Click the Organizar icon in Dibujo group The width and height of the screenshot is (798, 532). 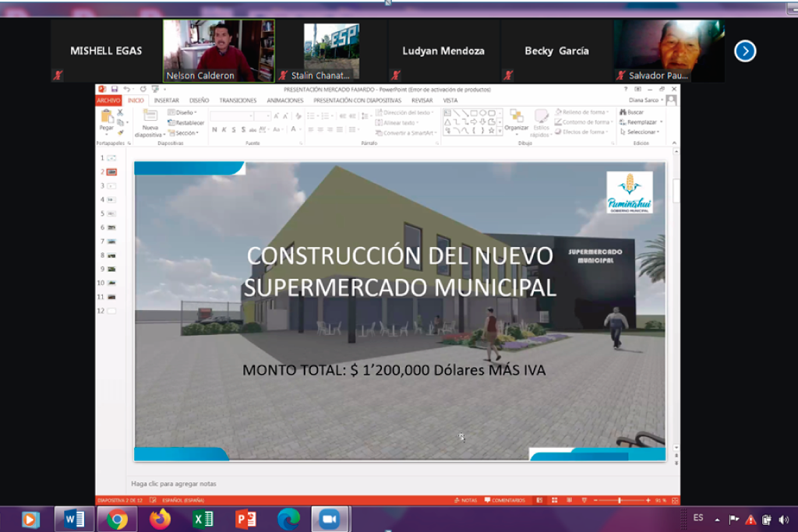(x=516, y=117)
